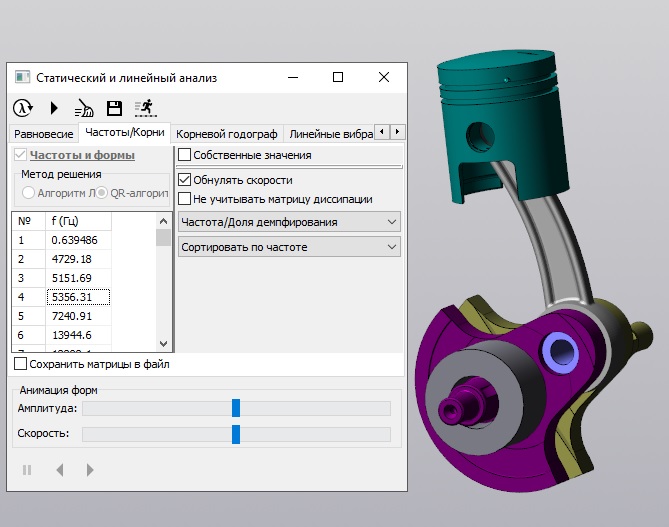Viewport: 669px width, 527px height.
Task: Click the frequency table scrollbar down arrow
Action: click(x=163, y=343)
